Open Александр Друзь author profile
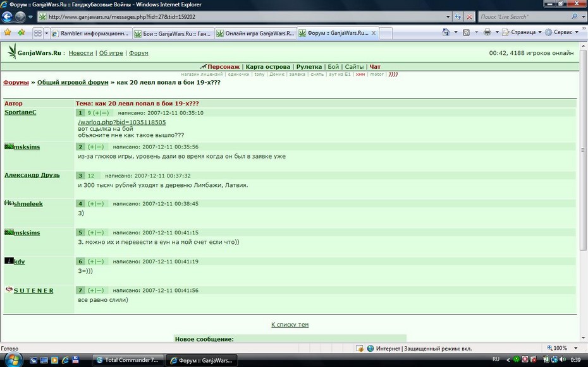The width and height of the screenshot is (588, 367). point(32,175)
